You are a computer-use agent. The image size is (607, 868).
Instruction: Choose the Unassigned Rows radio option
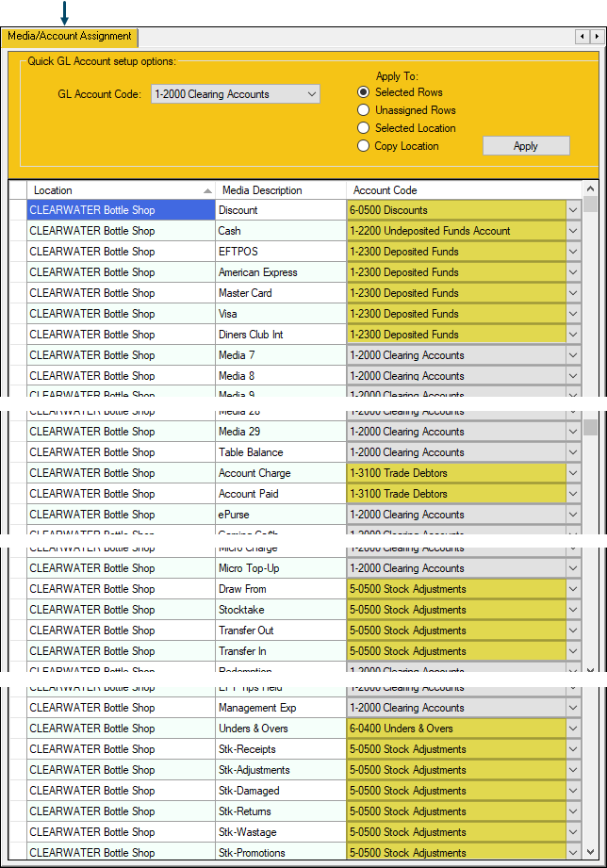(364, 110)
